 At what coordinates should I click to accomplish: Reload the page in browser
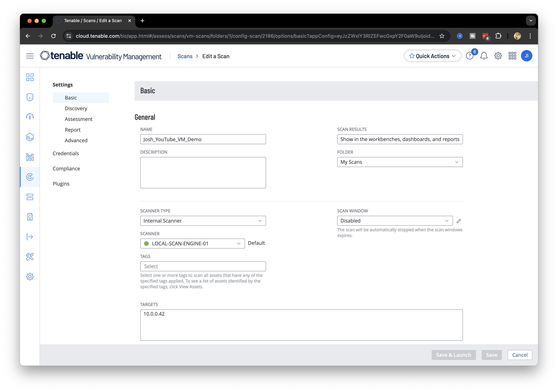[x=53, y=36]
